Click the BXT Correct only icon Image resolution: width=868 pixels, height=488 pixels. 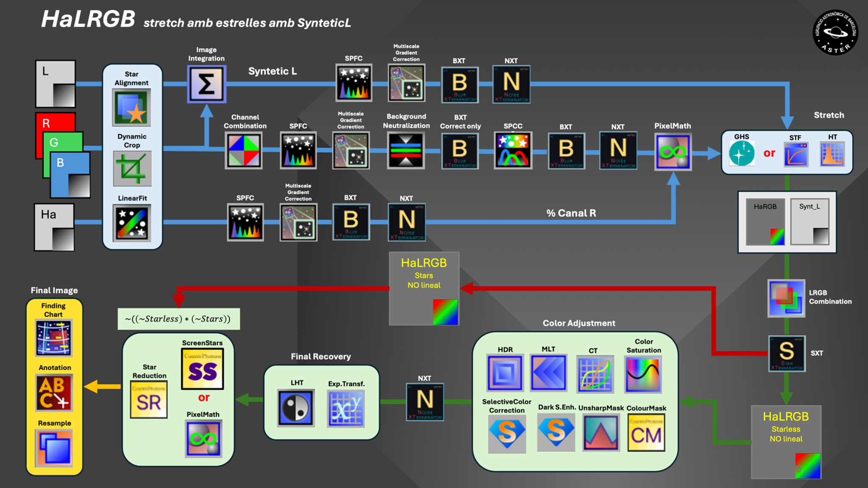point(460,151)
